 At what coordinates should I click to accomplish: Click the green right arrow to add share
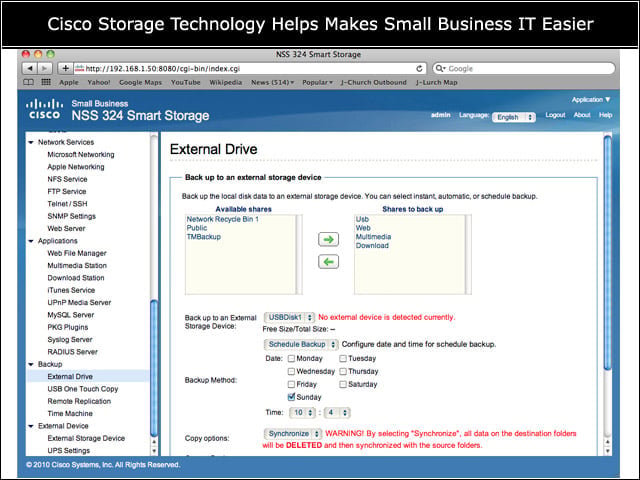pos(328,239)
